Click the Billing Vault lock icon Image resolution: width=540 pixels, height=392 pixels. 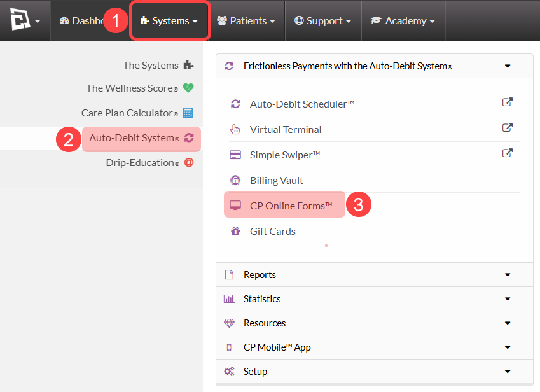[x=235, y=180]
